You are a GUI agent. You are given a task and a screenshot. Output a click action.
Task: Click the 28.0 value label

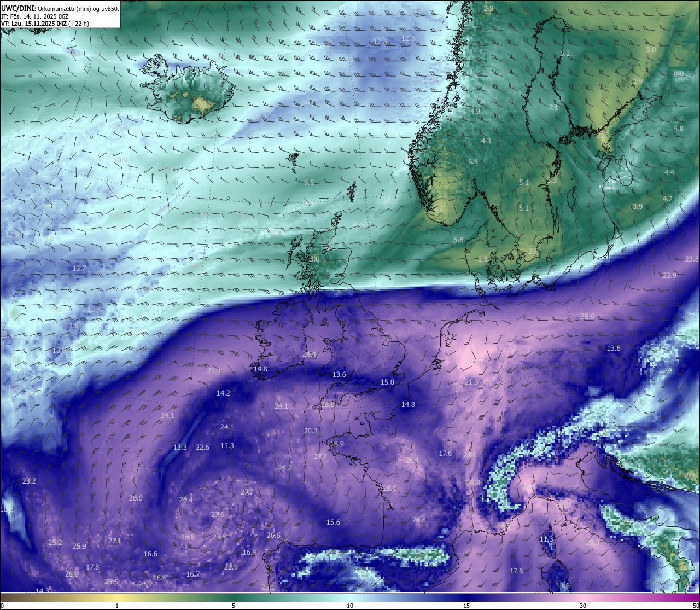[188, 537]
